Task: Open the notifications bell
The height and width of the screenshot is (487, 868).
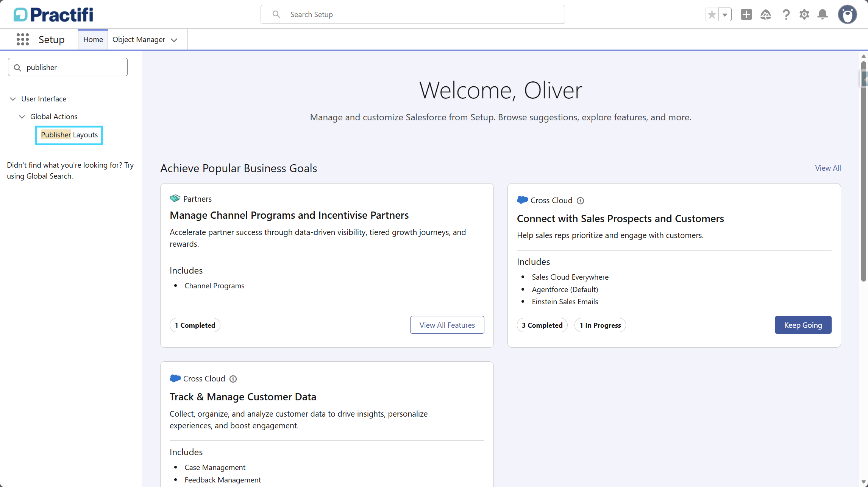Action: (823, 15)
